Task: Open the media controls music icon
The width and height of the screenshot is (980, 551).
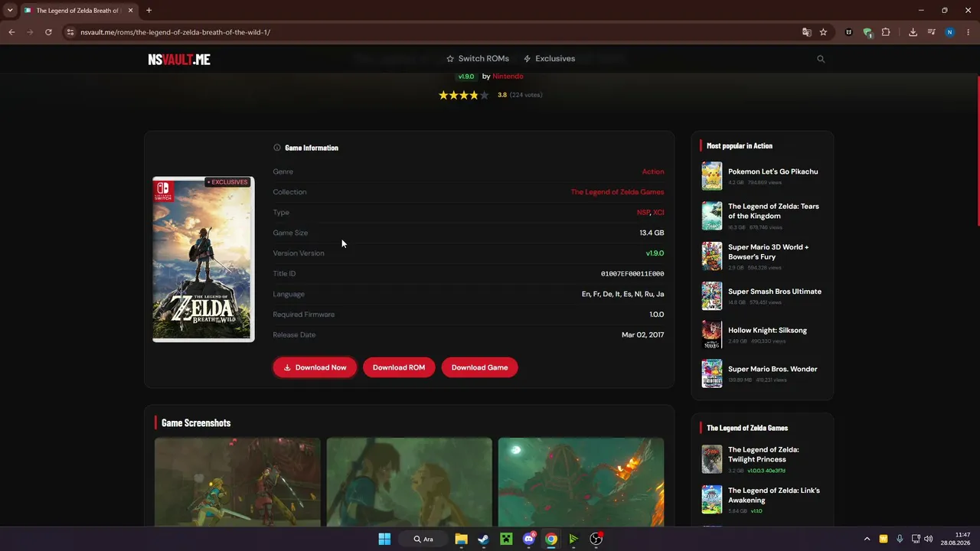Action: pos(931,32)
